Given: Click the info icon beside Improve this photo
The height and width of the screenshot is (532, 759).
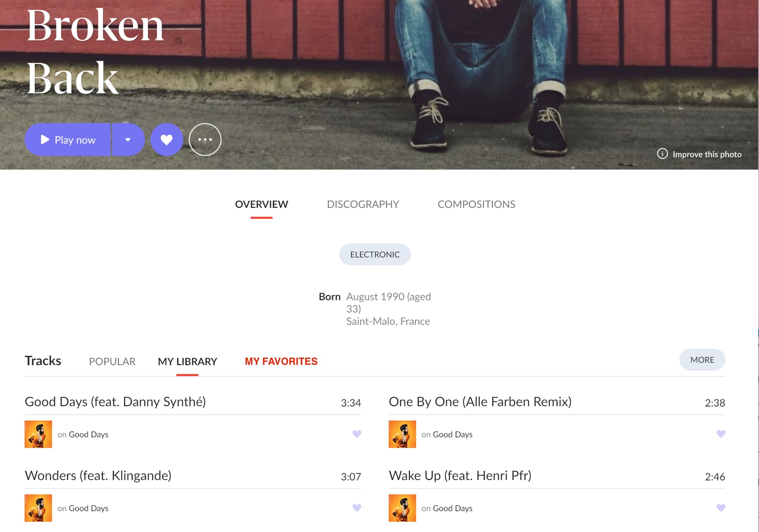Looking at the screenshot, I should click(x=662, y=154).
